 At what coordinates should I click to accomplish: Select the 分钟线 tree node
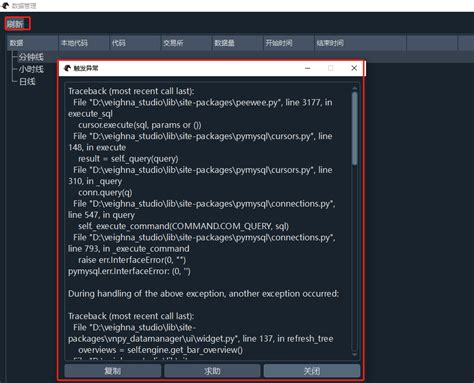[x=31, y=57]
